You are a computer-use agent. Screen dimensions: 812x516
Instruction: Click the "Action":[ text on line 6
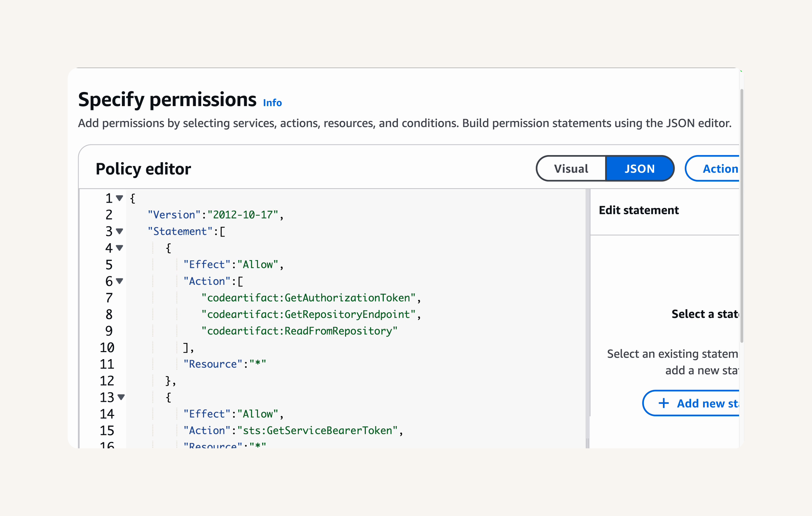coord(213,281)
